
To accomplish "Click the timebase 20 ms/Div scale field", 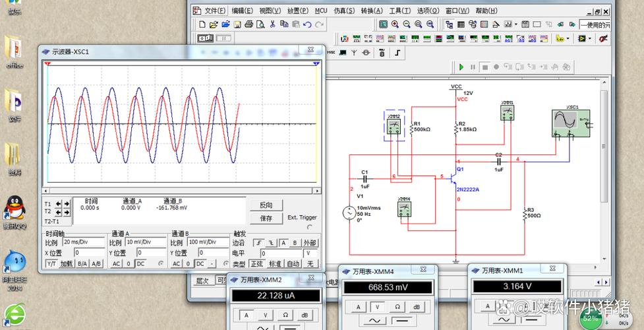I will pos(84,242).
